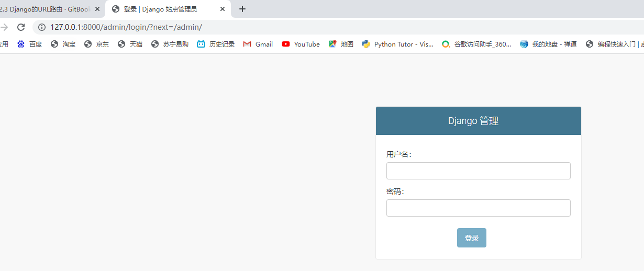Open the 地图 maps bookmark

pos(341,44)
